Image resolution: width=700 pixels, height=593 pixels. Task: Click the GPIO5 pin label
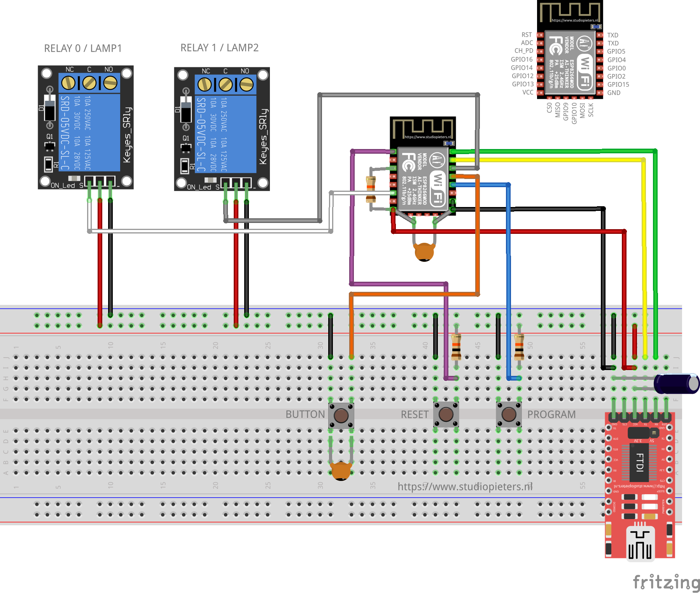click(x=616, y=52)
